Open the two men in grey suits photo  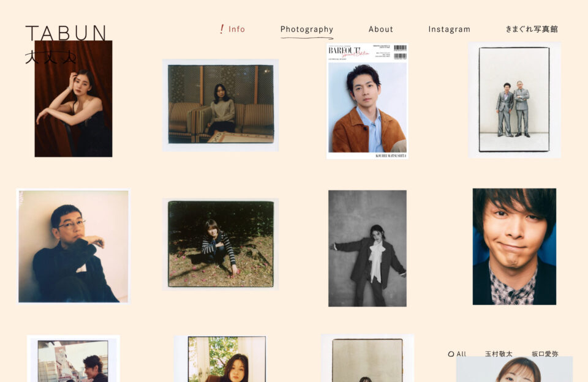(x=514, y=100)
